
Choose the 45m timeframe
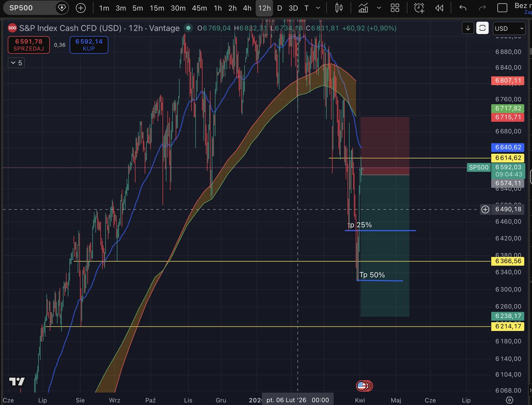[x=199, y=8]
